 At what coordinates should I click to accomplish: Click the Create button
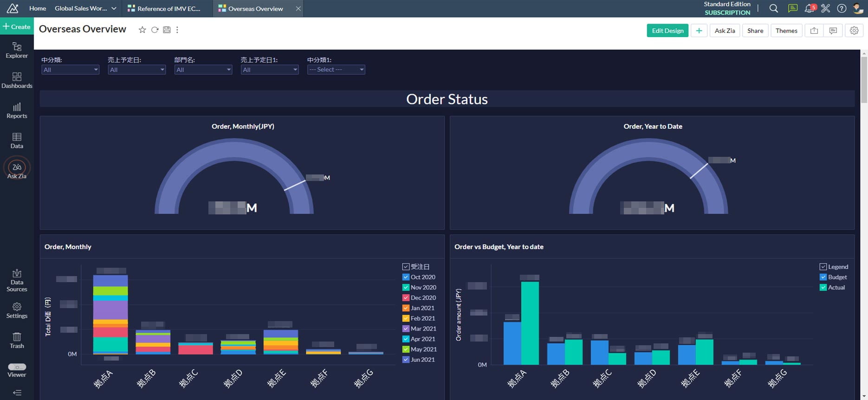coord(17,26)
